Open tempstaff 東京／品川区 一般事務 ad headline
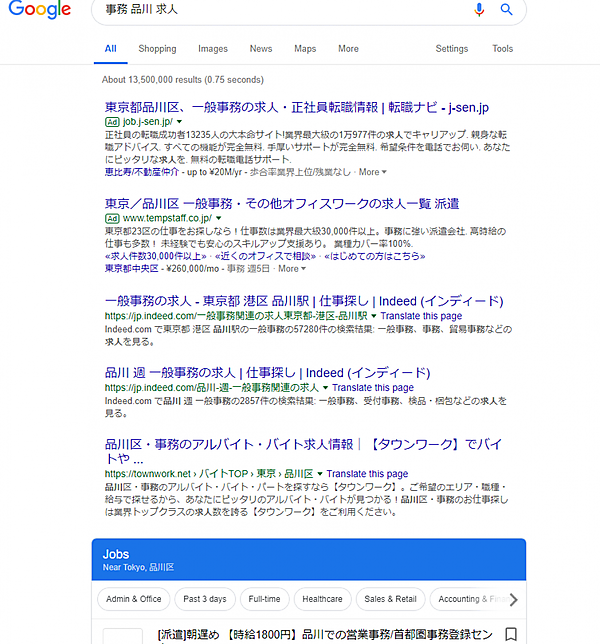 click(x=282, y=204)
